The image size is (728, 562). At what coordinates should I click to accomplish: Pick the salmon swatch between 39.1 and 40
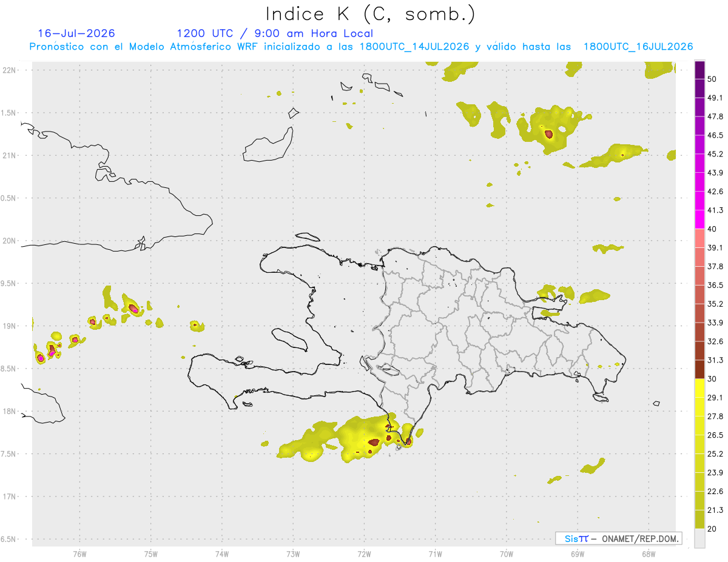tap(700, 238)
